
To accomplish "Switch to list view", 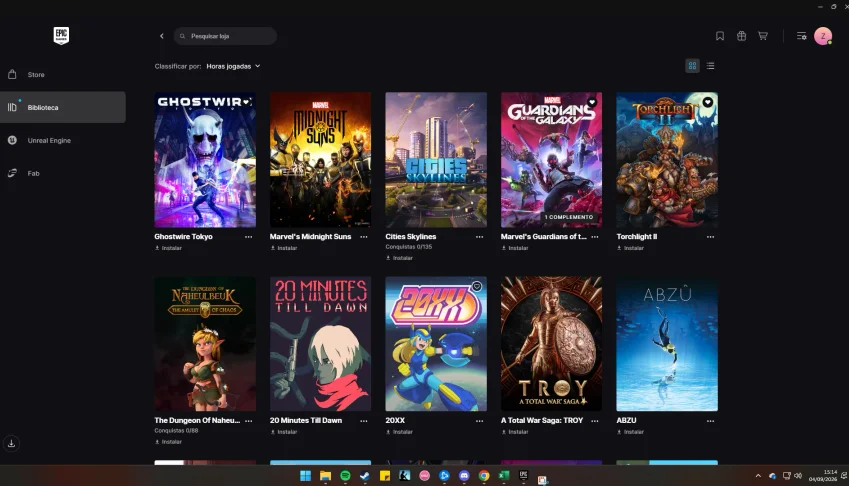I will click(710, 66).
